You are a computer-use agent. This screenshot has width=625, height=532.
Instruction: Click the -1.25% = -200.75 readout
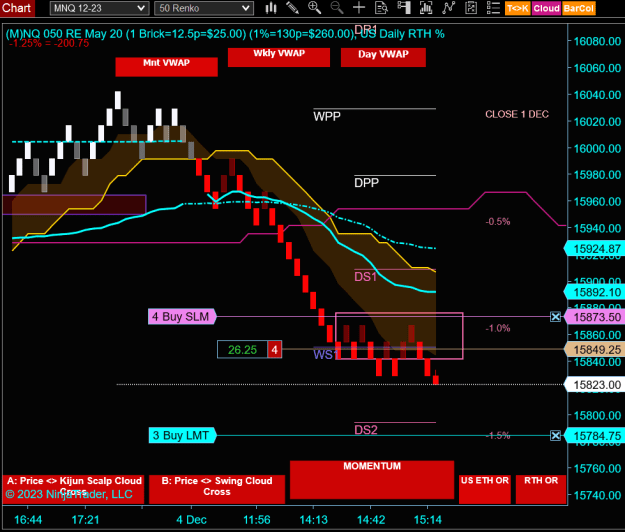(49, 43)
